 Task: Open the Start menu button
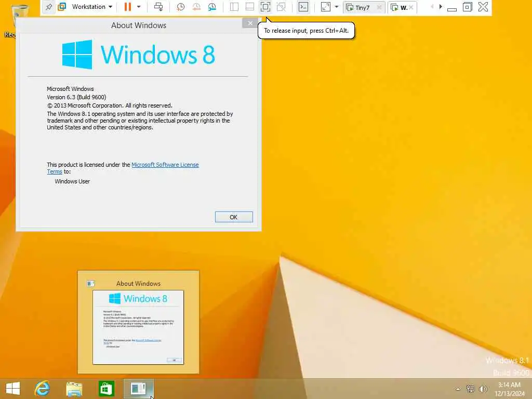(x=13, y=389)
